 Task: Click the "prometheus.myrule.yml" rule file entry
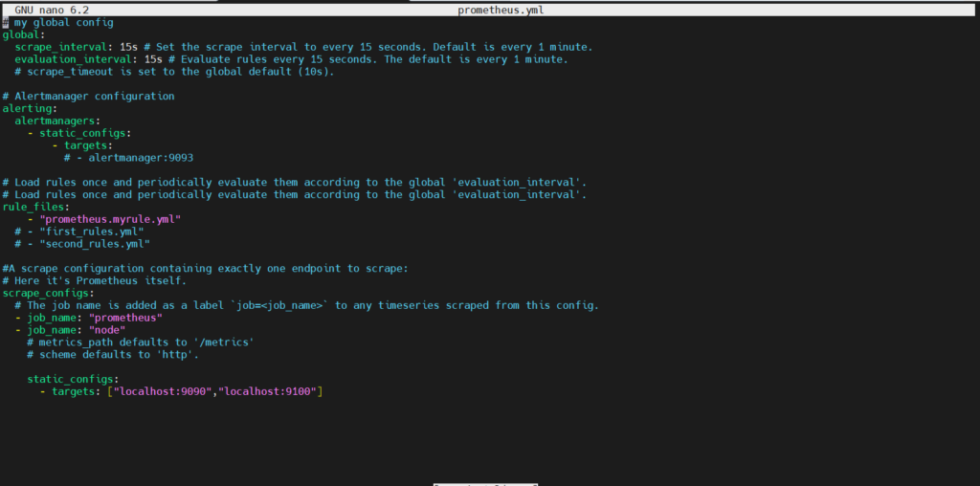(x=110, y=219)
